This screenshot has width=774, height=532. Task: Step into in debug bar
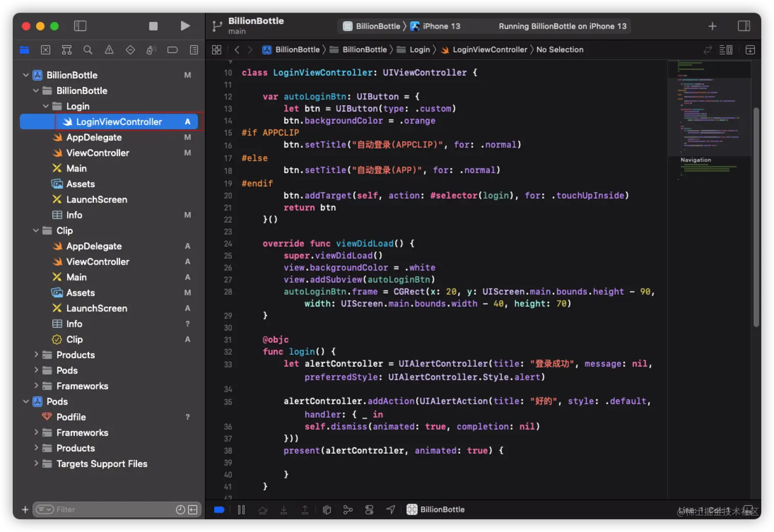pos(284,509)
